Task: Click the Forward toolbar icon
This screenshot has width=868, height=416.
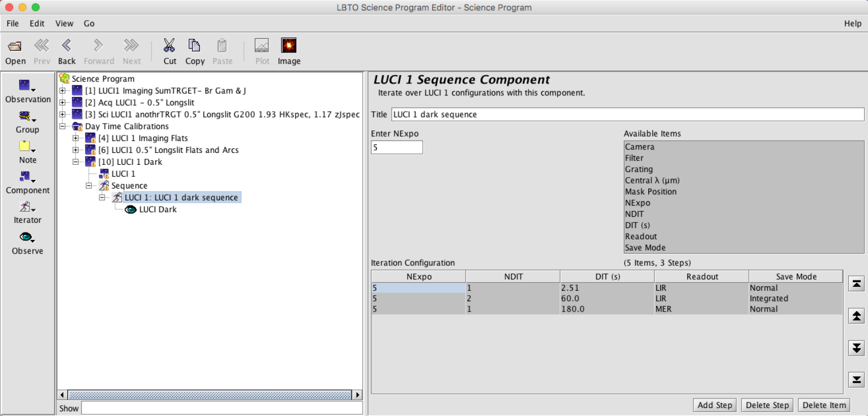Action: tap(99, 46)
